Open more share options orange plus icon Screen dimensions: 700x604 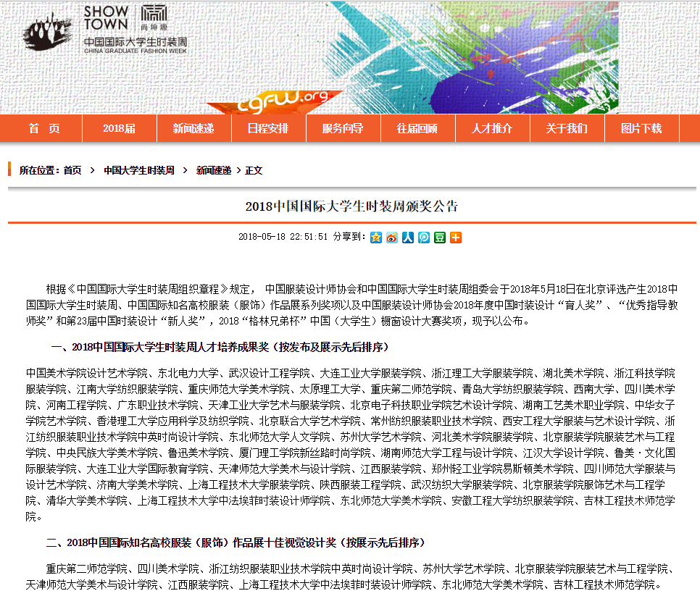pyautogui.click(x=455, y=238)
